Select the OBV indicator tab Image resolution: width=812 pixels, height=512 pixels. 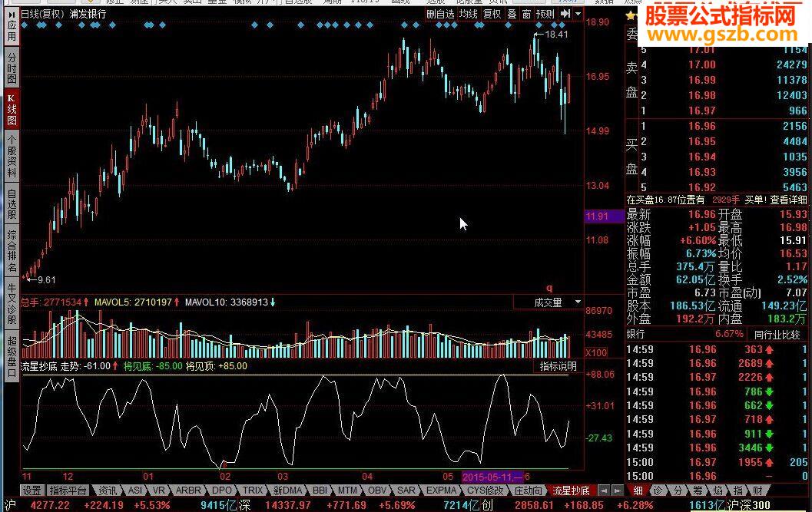(377, 491)
